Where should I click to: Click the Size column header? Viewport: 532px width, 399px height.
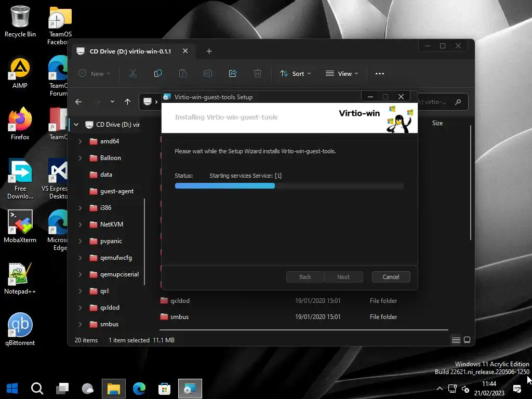tap(437, 123)
